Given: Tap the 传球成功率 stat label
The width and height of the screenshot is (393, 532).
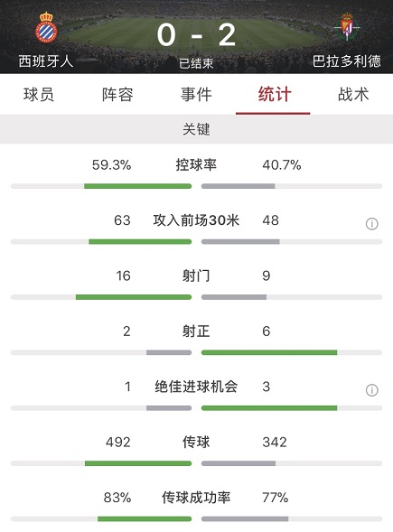Looking at the screenshot, I should click(196, 498).
